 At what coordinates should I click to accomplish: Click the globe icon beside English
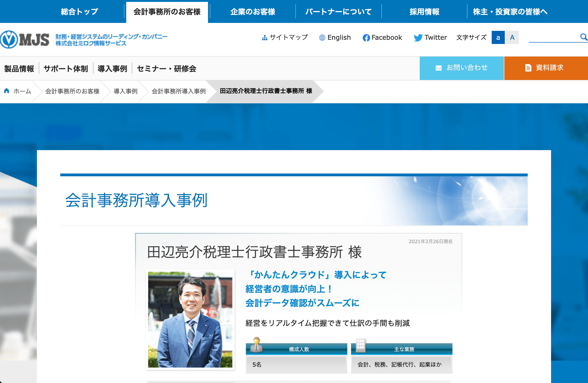pos(322,38)
